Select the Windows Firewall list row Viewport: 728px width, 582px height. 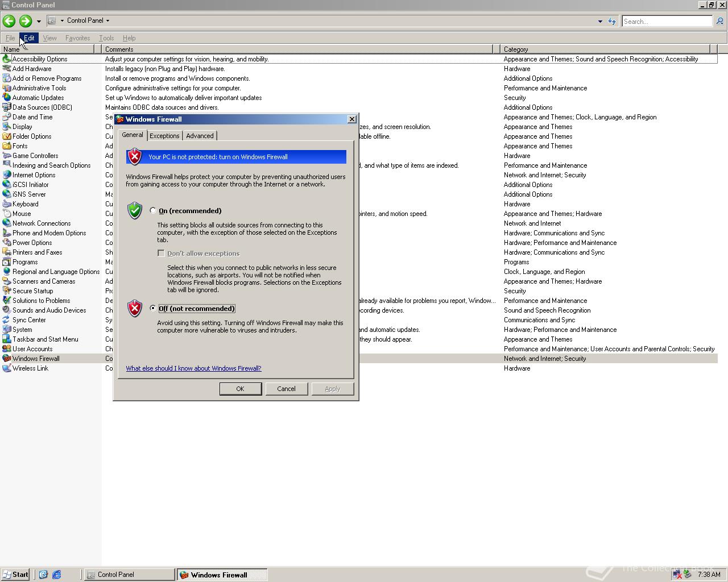(x=359, y=359)
